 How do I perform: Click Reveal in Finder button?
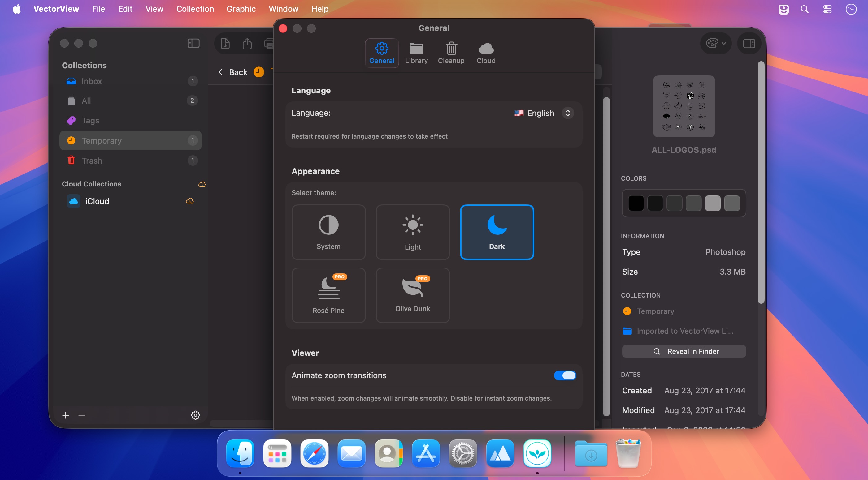click(684, 351)
